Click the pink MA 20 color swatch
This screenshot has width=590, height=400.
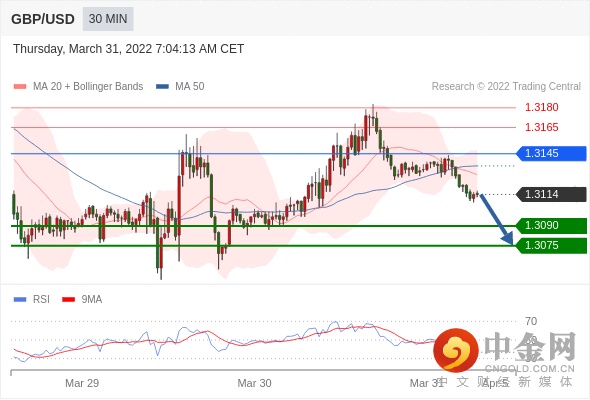tap(20, 87)
